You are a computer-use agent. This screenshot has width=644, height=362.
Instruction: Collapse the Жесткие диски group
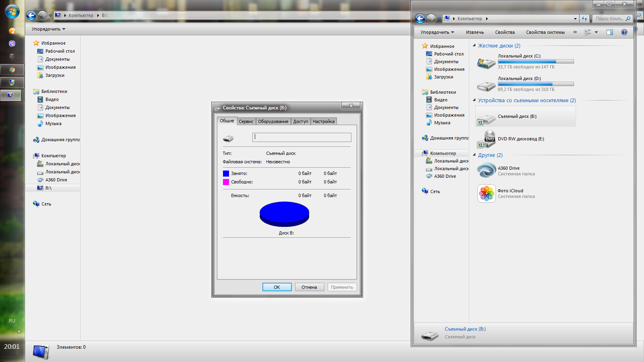(474, 45)
